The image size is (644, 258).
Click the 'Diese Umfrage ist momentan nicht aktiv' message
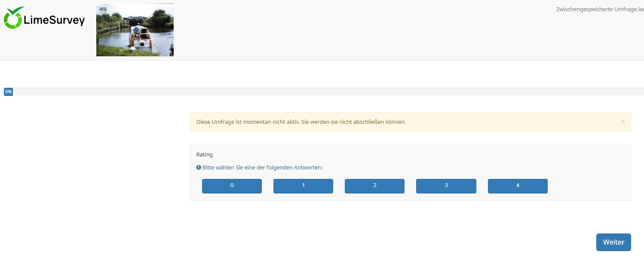coord(301,122)
